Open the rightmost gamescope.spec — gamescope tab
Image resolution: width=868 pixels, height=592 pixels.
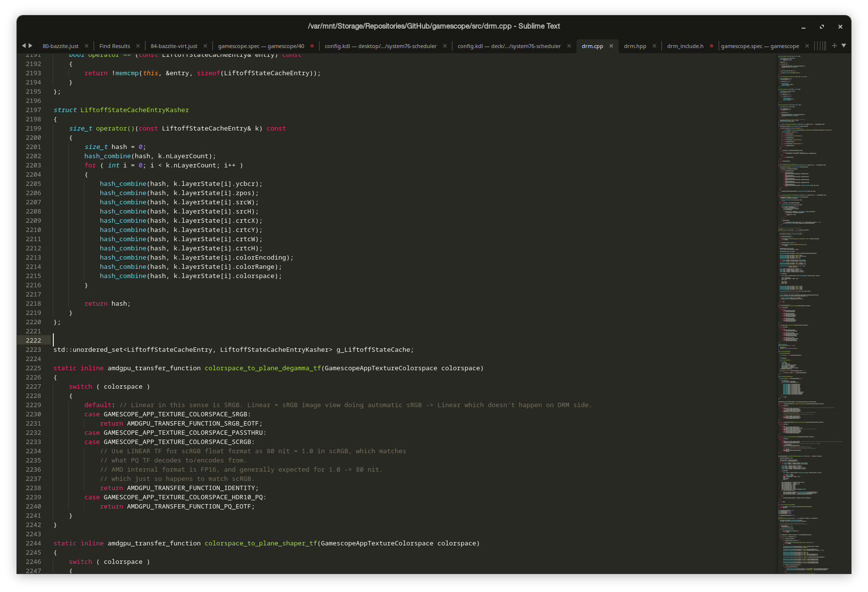coord(760,46)
